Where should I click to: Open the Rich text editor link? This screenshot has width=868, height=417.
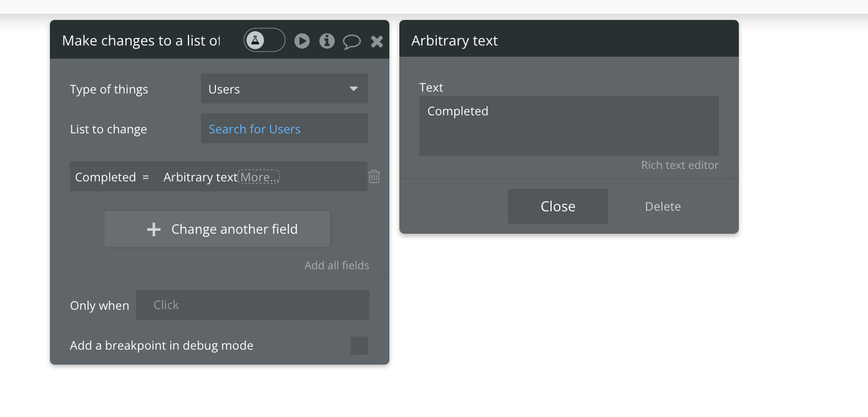pos(680,165)
